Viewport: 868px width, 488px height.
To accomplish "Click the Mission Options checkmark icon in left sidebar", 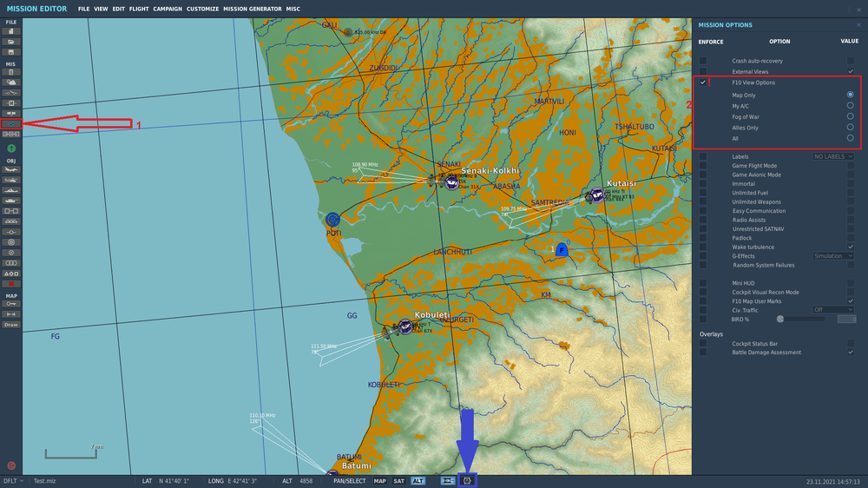I will point(11,123).
